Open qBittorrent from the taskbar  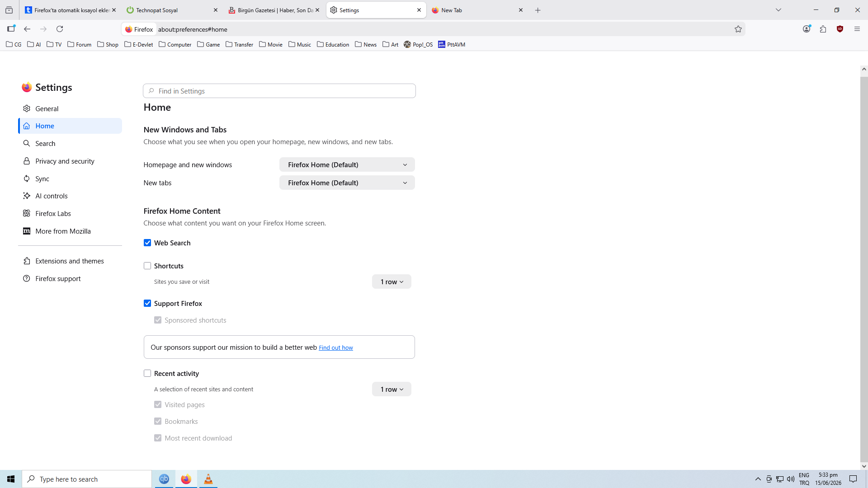[164, 479]
